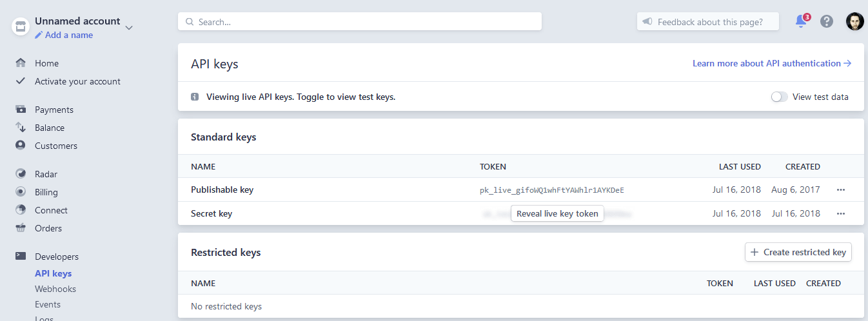Open the user profile avatar

click(854, 21)
